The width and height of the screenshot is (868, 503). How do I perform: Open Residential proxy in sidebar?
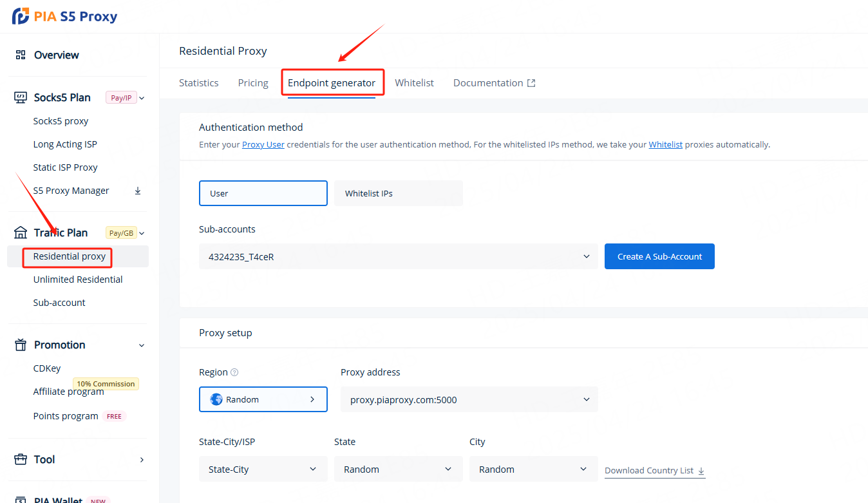[70, 256]
